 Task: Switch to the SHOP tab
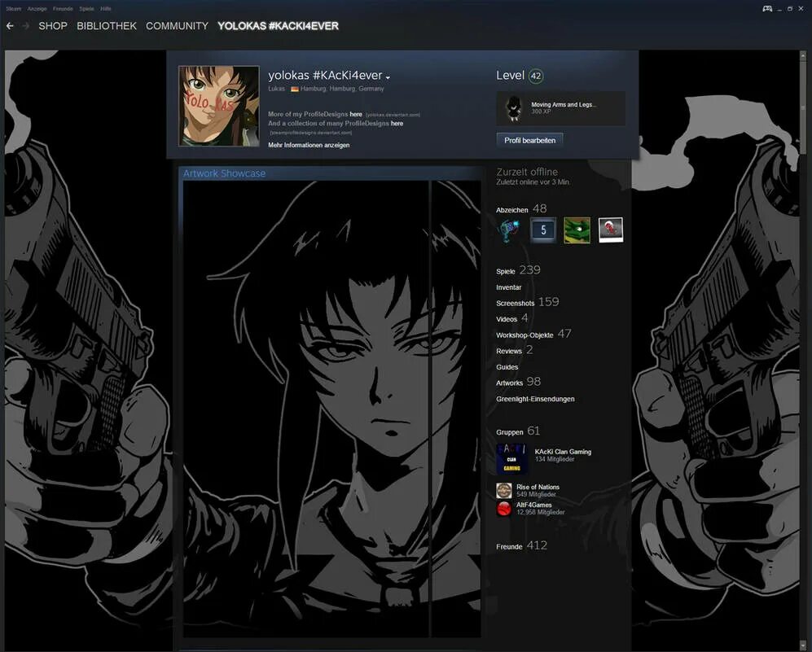[53, 26]
